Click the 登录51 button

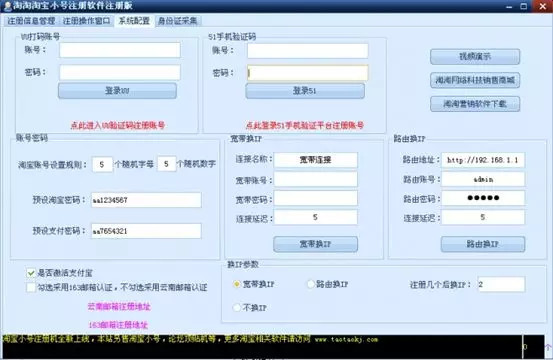[x=305, y=91]
